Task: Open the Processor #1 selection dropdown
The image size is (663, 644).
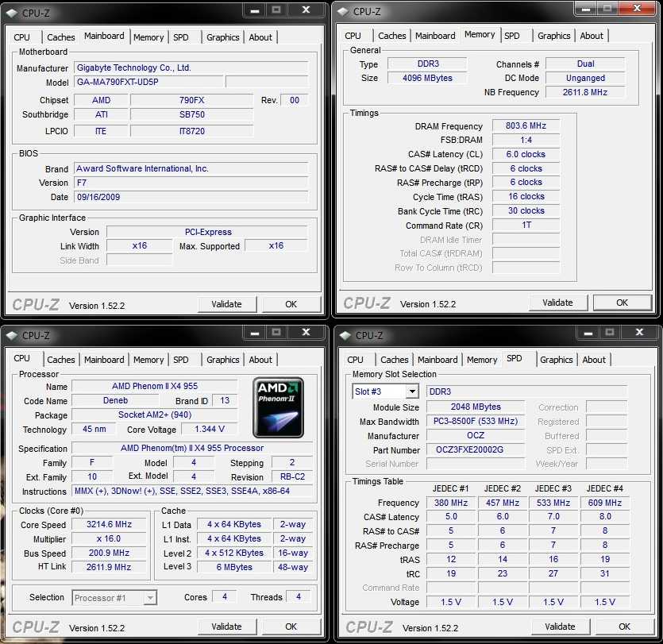Action: click(x=150, y=598)
